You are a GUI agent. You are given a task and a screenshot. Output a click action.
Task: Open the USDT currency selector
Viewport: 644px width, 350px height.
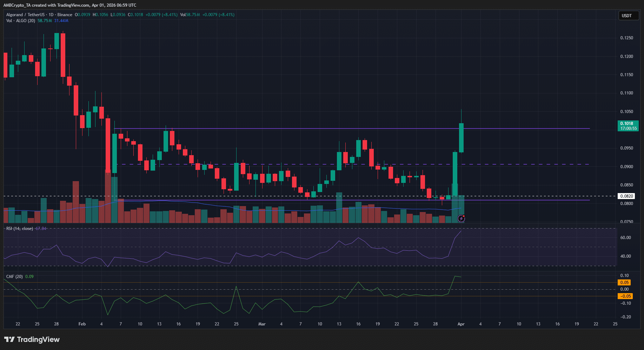(628, 16)
